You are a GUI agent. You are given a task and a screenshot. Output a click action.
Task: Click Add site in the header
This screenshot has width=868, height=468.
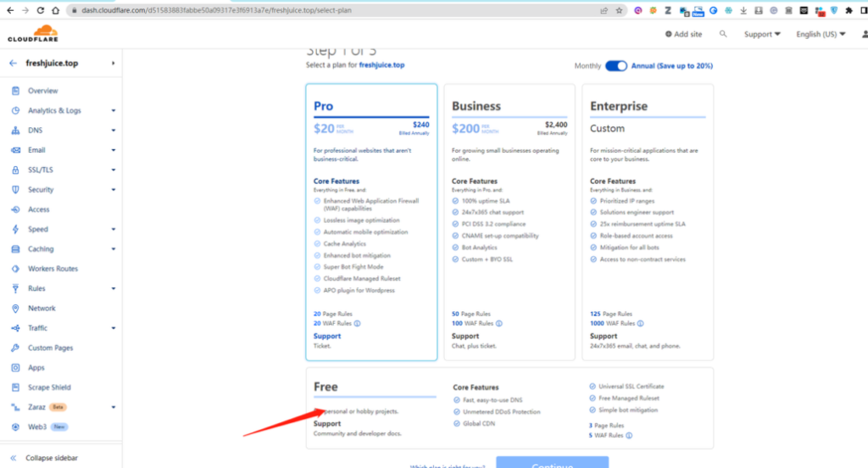click(683, 35)
